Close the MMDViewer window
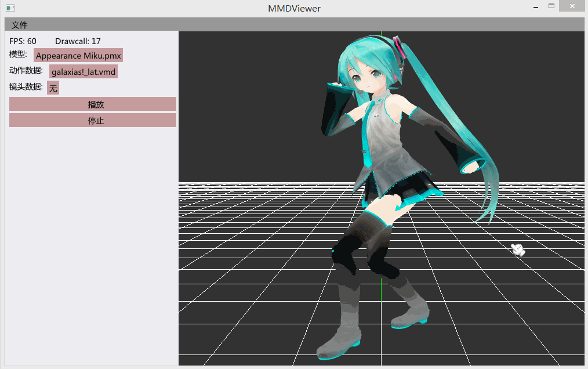Image resolution: width=588 pixels, height=369 pixels. 572,6
